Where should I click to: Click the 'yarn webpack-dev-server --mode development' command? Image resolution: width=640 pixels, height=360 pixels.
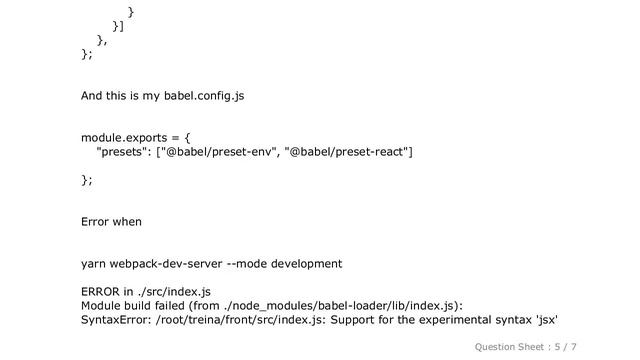[211, 264]
